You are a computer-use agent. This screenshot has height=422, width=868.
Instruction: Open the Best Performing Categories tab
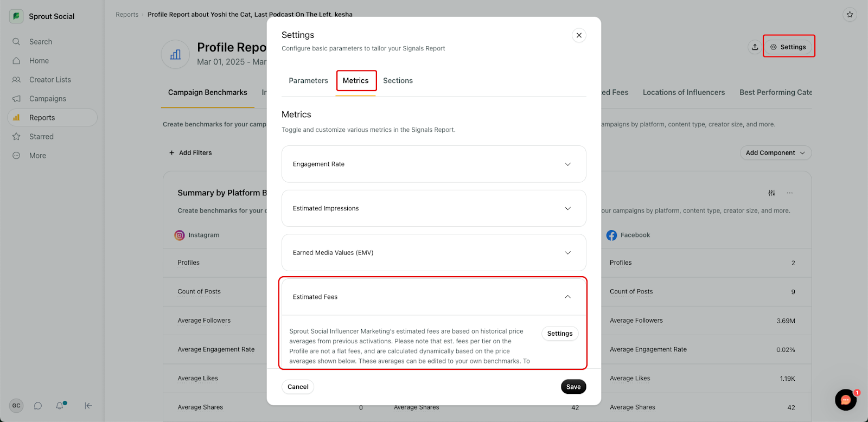coord(775,93)
